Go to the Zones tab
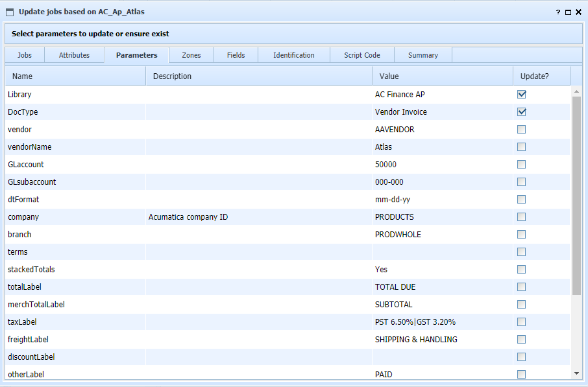 pos(191,55)
